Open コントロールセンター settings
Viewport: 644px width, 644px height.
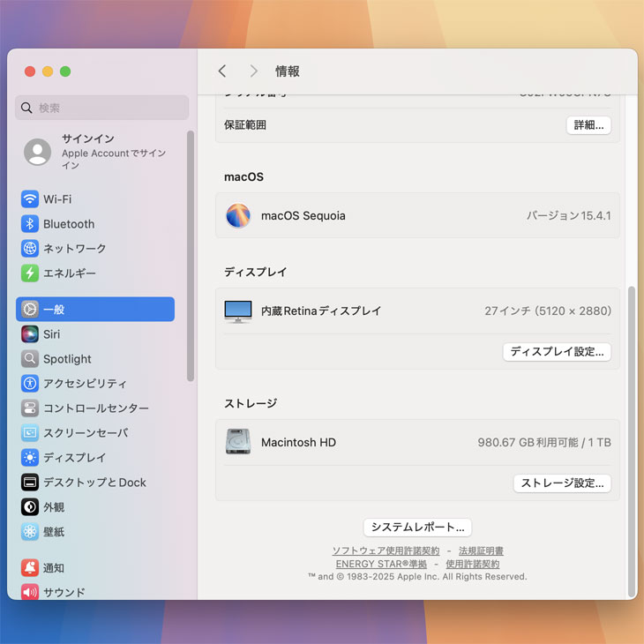[95, 408]
